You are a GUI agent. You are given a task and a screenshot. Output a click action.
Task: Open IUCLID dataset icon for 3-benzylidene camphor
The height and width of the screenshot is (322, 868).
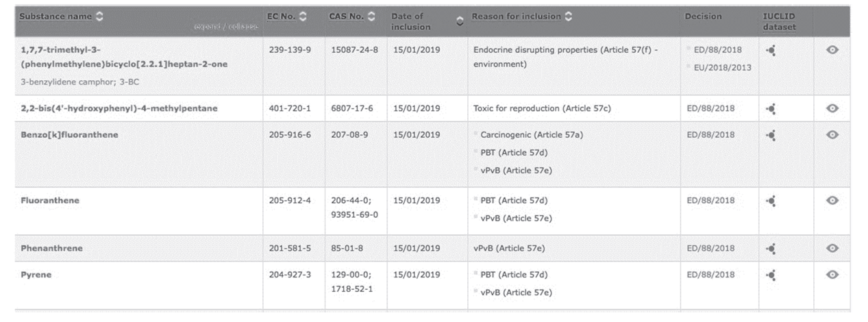[x=771, y=51]
